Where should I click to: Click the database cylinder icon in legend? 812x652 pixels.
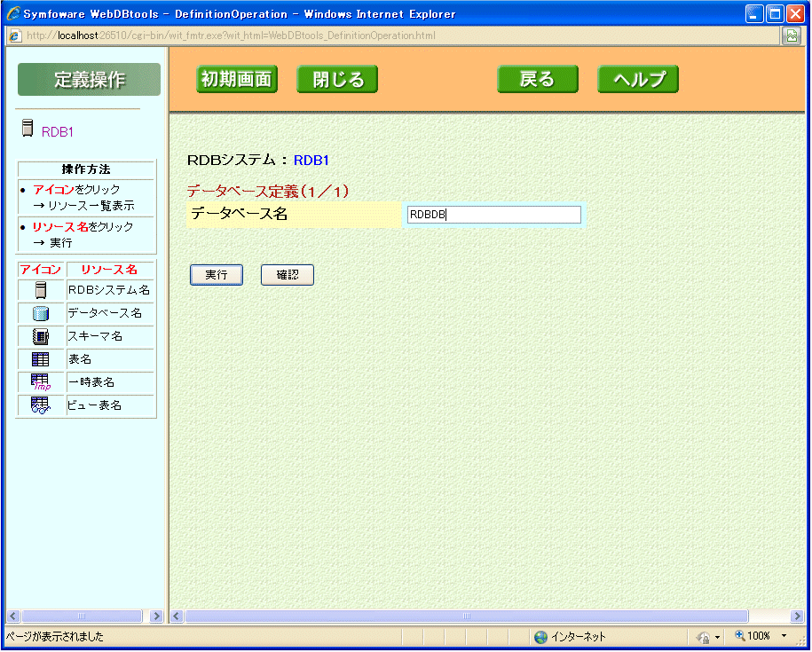(x=40, y=313)
